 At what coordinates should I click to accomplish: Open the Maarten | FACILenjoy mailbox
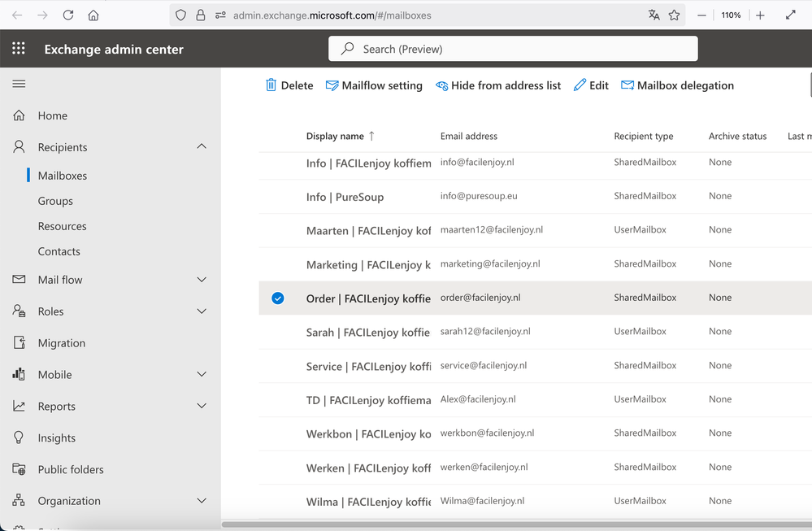(x=368, y=230)
